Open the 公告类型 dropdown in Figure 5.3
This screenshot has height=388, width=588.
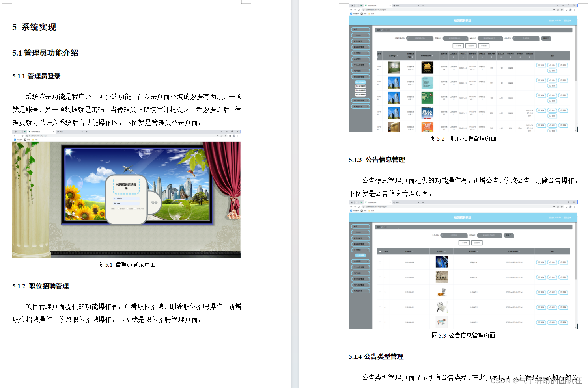pos(489,235)
